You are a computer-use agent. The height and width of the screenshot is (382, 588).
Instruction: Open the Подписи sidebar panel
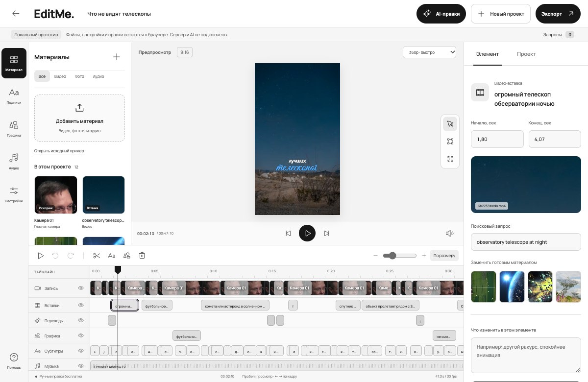click(14, 96)
